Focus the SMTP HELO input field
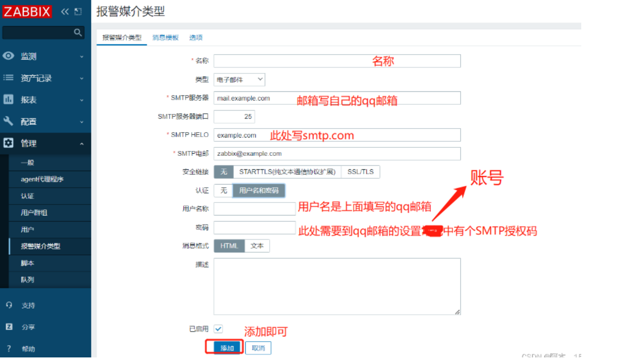The width and height of the screenshot is (644, 361). tap(337, 135)
